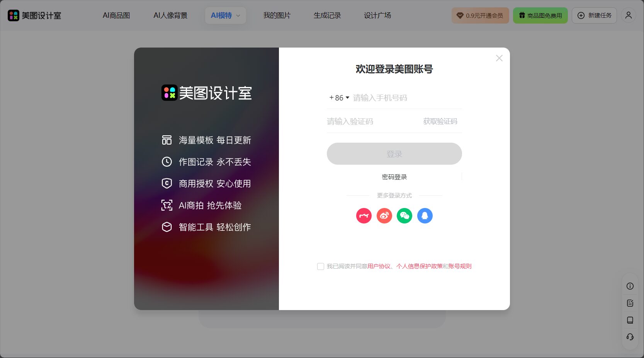Click the 更多登录方式 label
The height and width of the screenshot is (358, 644).
394,196
